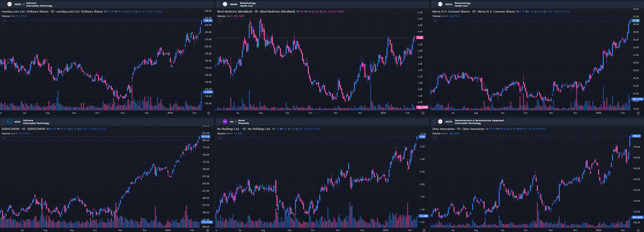Viewport: 644px width, 232px height.
Task: Select the SERVICENOW chart title
Action: pyautogui.click(x=23, y=129)
